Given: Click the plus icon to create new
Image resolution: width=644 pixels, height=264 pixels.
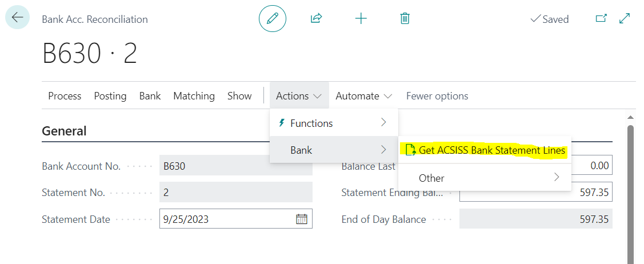Looking at the screenshot, I should pos(361,18).
